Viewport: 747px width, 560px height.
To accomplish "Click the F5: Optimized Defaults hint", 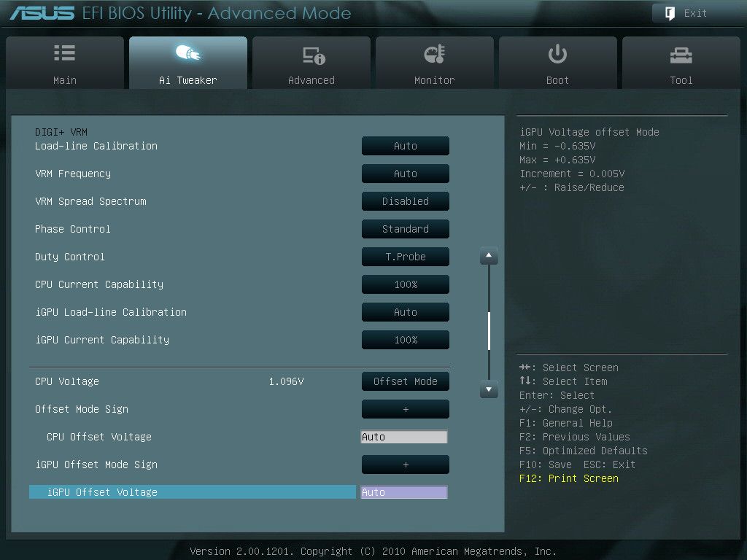I will tap(584, 451).
